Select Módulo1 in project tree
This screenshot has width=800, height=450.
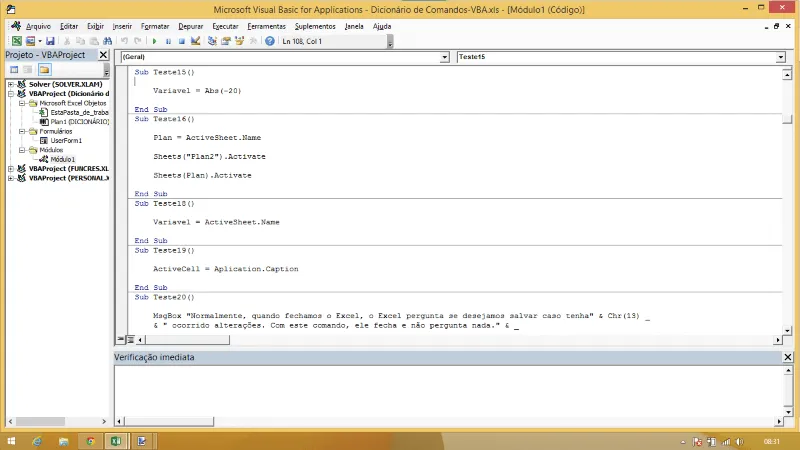(62, 159)
